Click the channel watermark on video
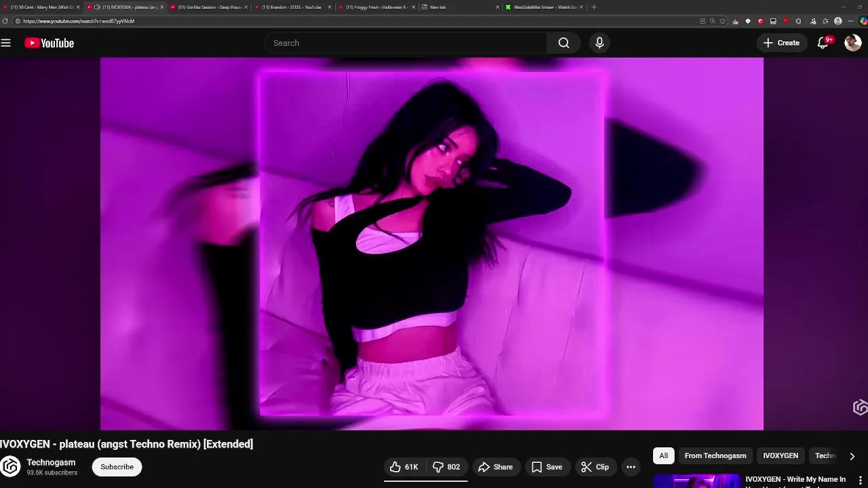The image size is (868, 488). click(x=860, y=407)
